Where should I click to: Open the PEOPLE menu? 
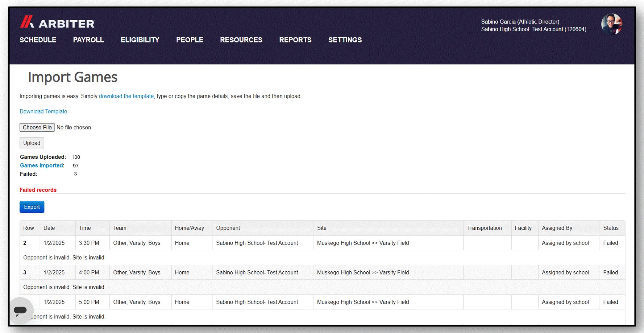point(190,40)
